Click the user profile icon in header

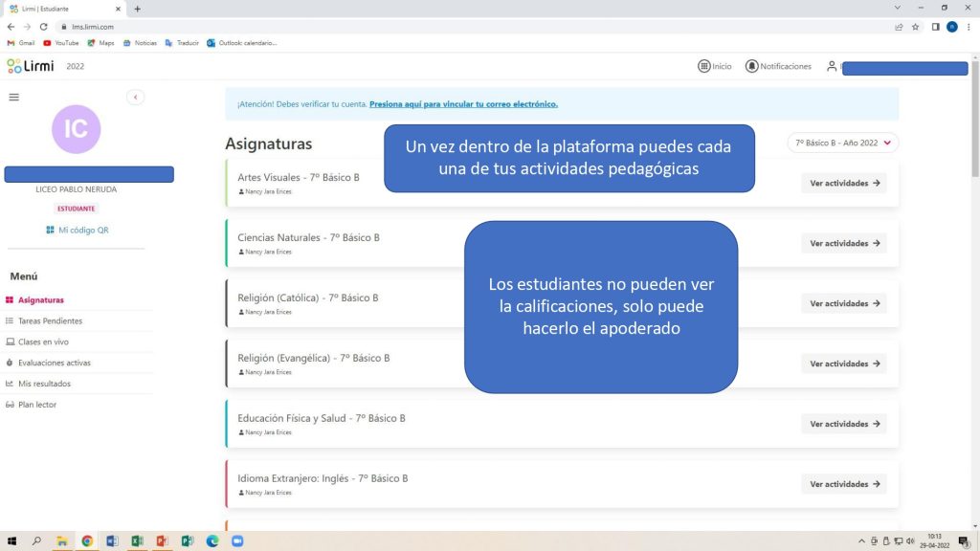[x=832, y=66]
